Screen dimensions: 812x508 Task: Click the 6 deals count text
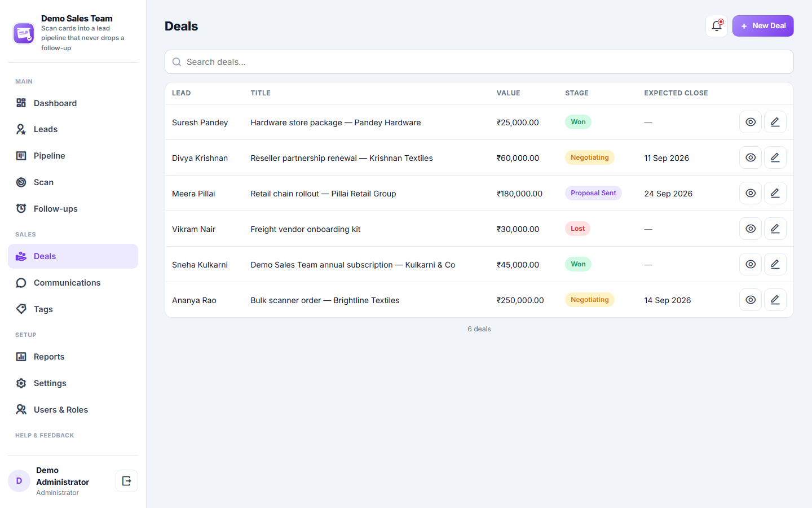point(479,329)
